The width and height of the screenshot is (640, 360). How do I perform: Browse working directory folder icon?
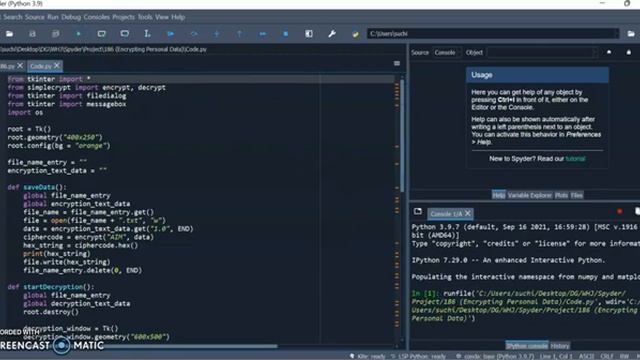631,34
